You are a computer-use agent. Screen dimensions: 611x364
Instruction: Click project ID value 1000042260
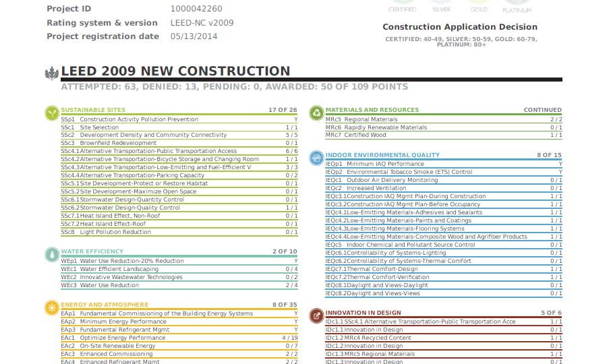196,9
